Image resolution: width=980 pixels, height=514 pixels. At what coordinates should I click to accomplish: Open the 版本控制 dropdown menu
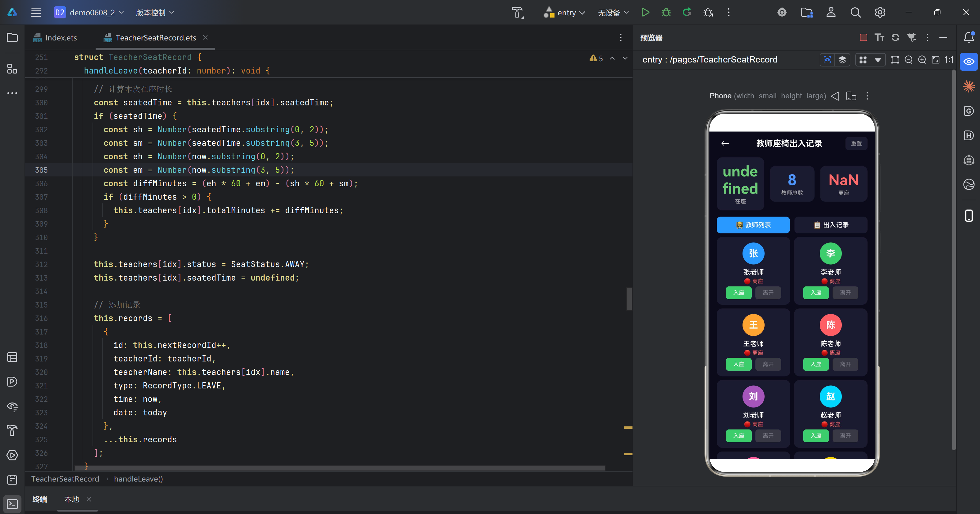pos(155,13)
